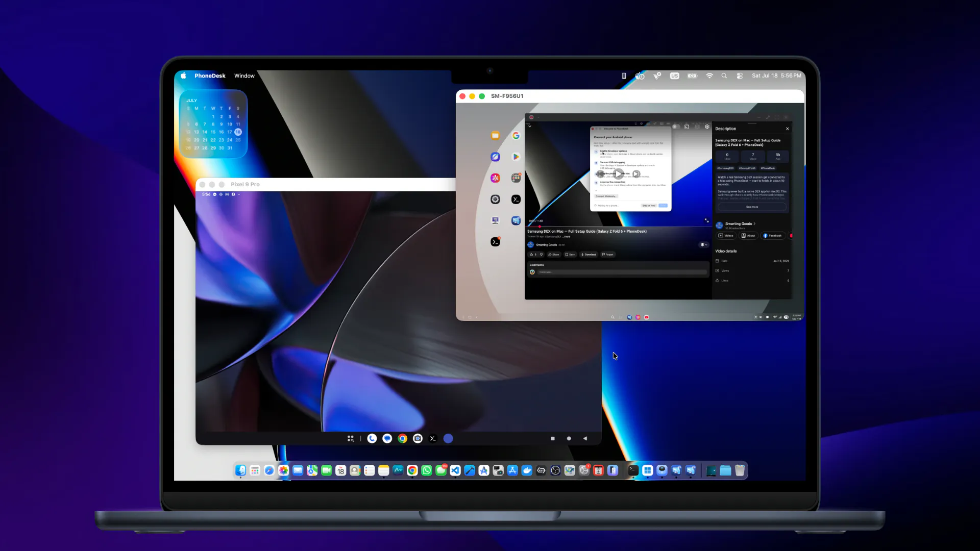Open the app folder icon on the DeX desktop
980x551 pixels.
(516, 178)
